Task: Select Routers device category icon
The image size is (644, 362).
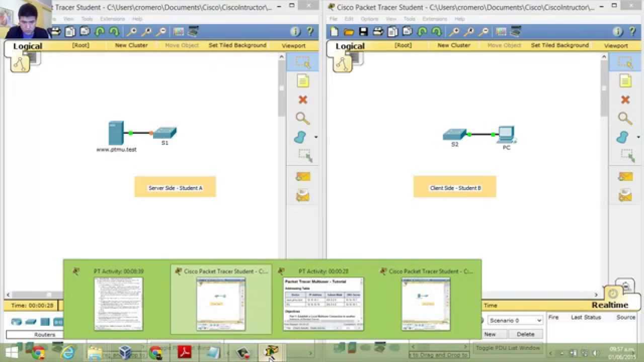Action: 17,322
